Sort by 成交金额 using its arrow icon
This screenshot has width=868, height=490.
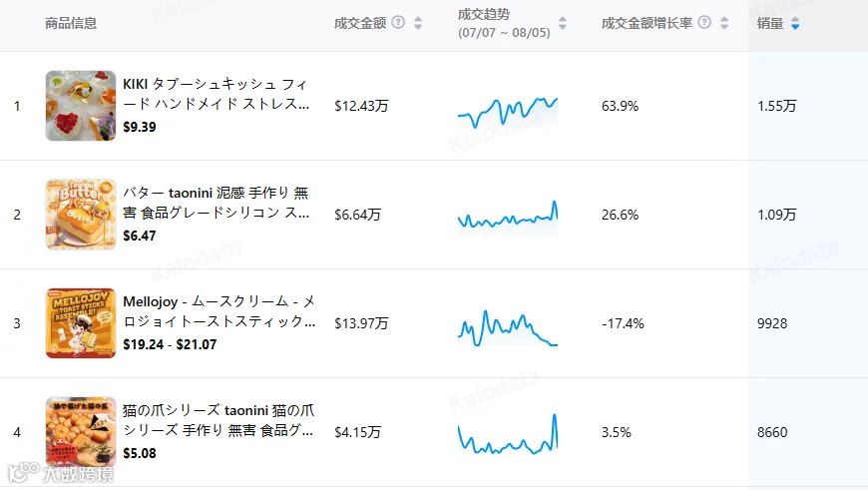coord(418,23)
